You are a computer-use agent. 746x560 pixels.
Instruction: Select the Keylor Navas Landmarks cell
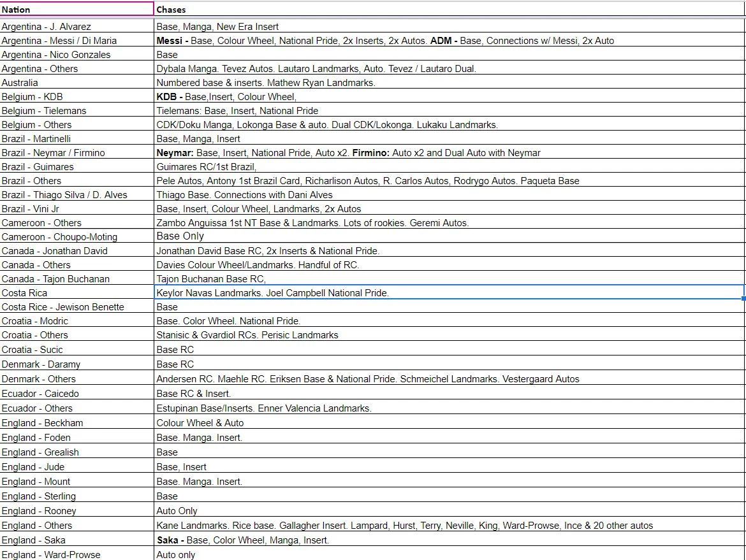pos(450,292)
